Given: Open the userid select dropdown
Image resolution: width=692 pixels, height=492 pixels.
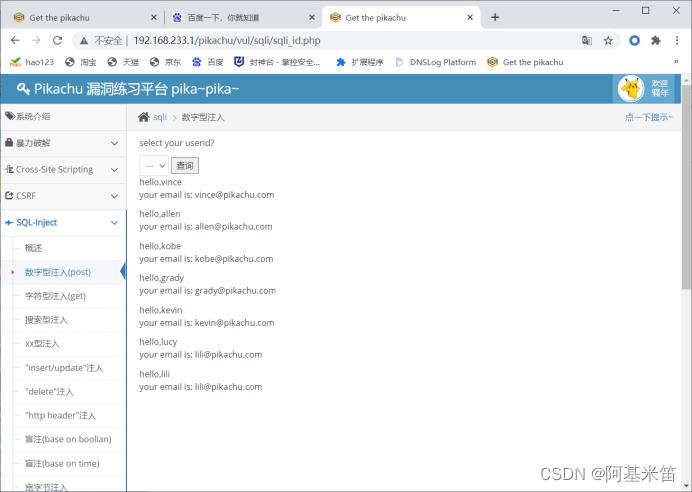Looking at the screenshot, I should (x=154, y=165).
